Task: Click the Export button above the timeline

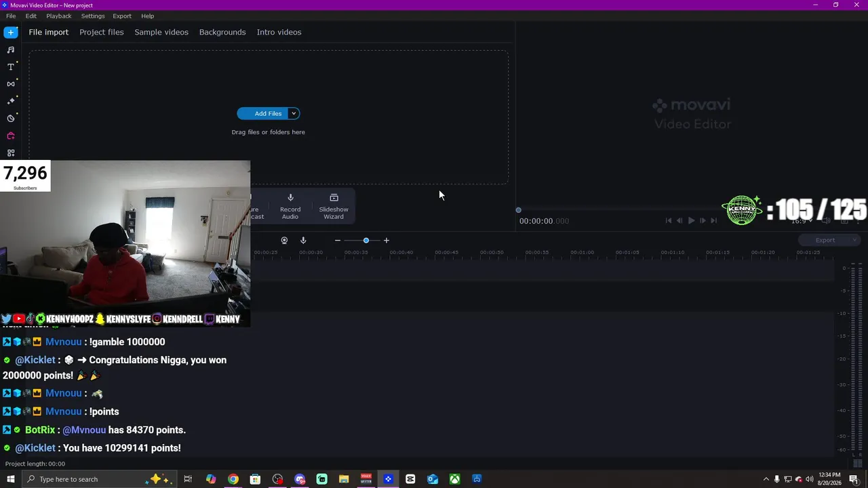Action: coord(825,240)
